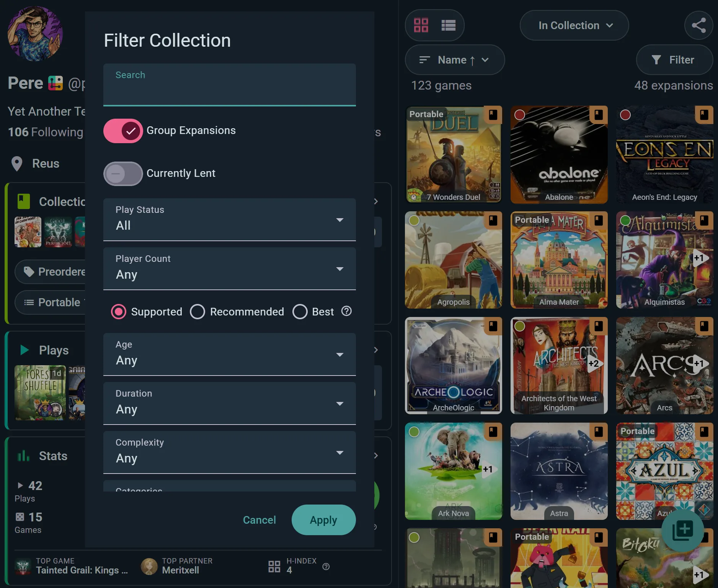Viewport: 718px width, 588px height.
Task: Open Tainted Grail top game link
Action: tap(71, 566)
